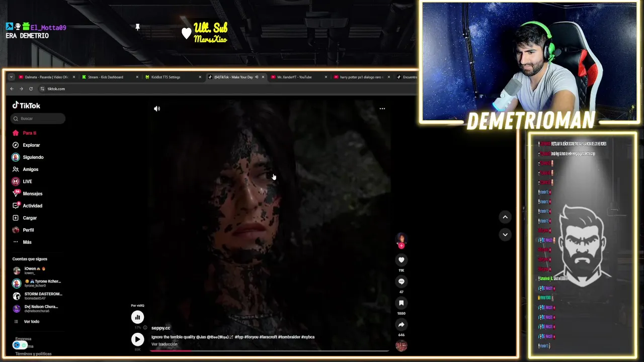Open the Empresa footer section
The height and width of the screenshot is (362, 644).
click(x=23, y=339)
